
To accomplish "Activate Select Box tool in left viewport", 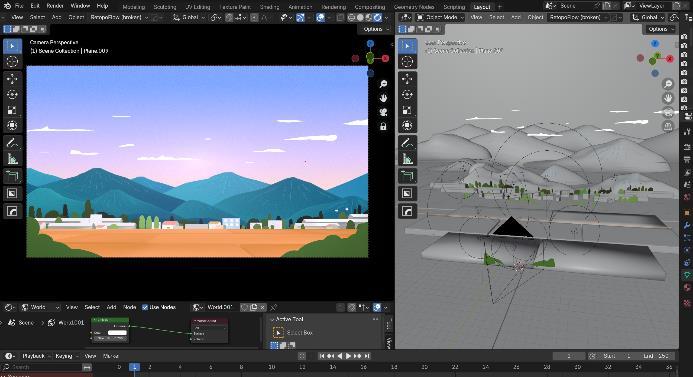I will [x=12, y=46].
